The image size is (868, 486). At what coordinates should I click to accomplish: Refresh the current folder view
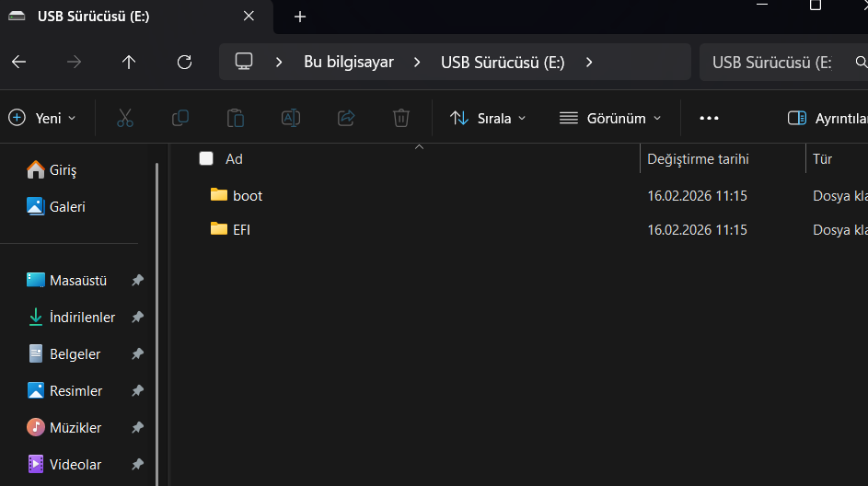click(184, 62)
